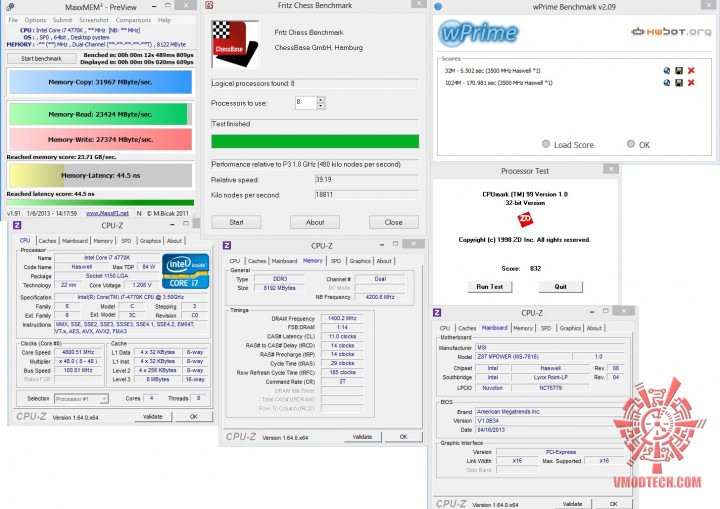Click the Start benchmark button in MaxxMEM
The image size is (720, 509).
click(41, 58)
